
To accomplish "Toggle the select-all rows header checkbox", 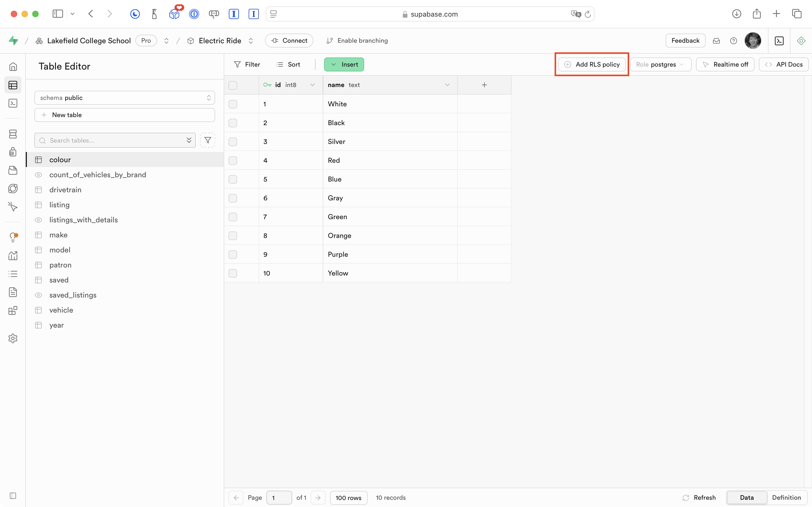I will point(233,85).
